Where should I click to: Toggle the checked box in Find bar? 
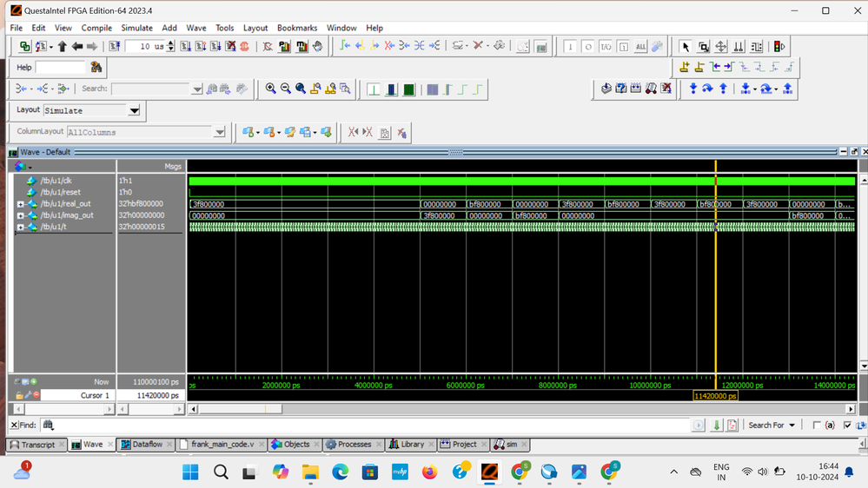847,425
